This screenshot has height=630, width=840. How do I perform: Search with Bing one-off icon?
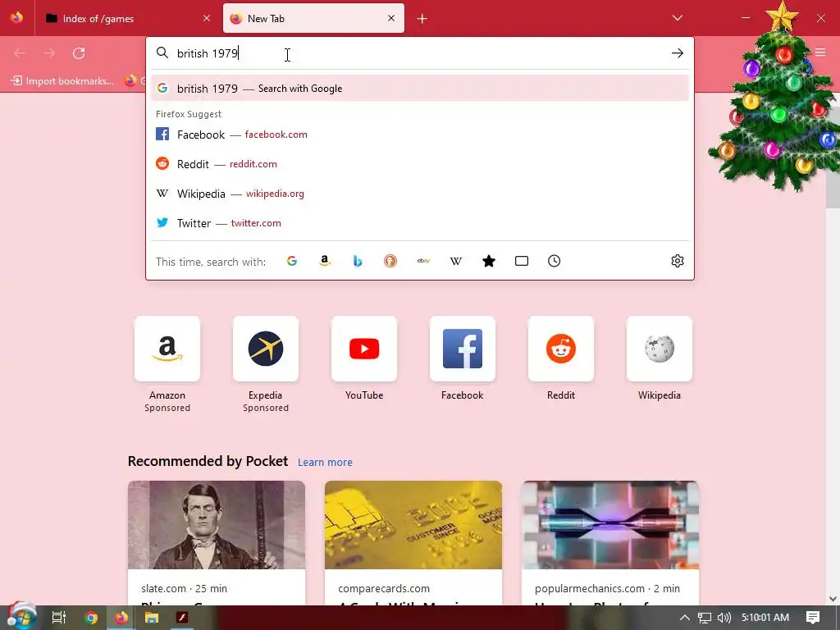click(x=358, y=261)
